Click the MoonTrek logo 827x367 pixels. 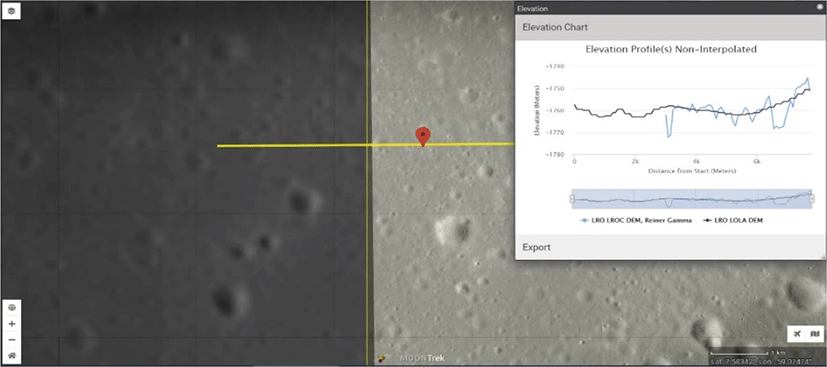click(421, 359)
